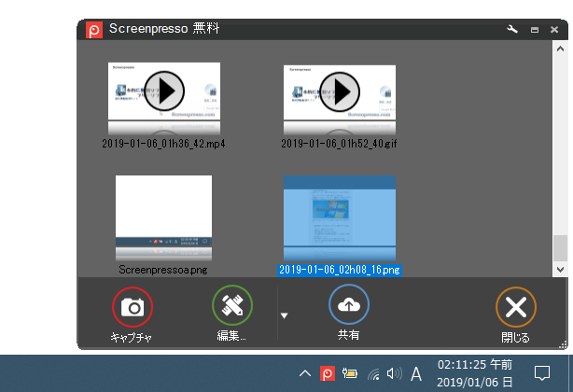The height and width of the screenshot is (392, 573).
Task: Click the battery power tray icon
Action: (x=350, y=373)
